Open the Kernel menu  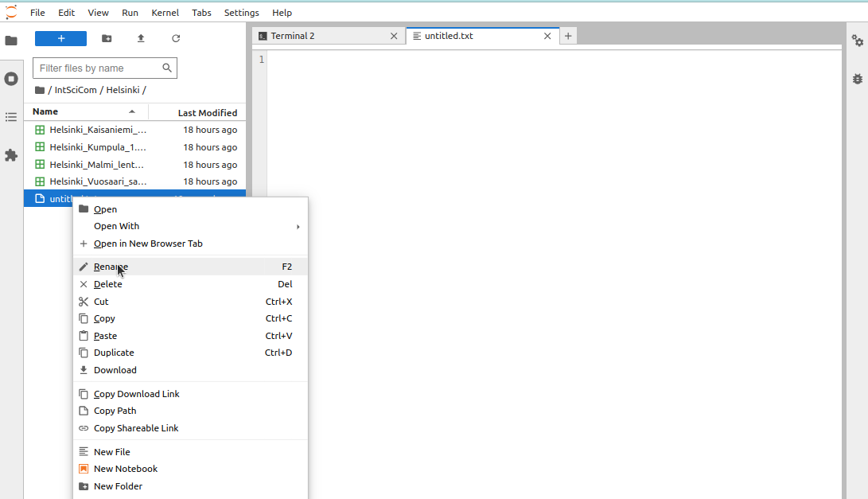pos(165,13)
